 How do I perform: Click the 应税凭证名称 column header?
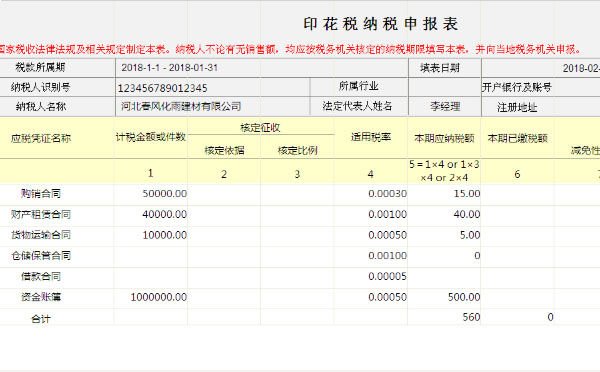pyautogui.click(x=40, y=138)
